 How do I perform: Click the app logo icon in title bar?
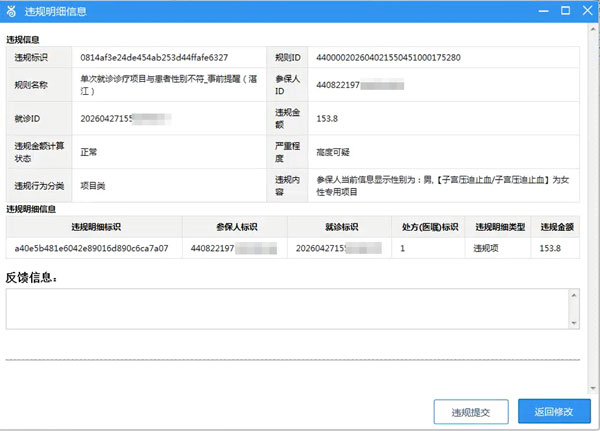pos(11,11)
